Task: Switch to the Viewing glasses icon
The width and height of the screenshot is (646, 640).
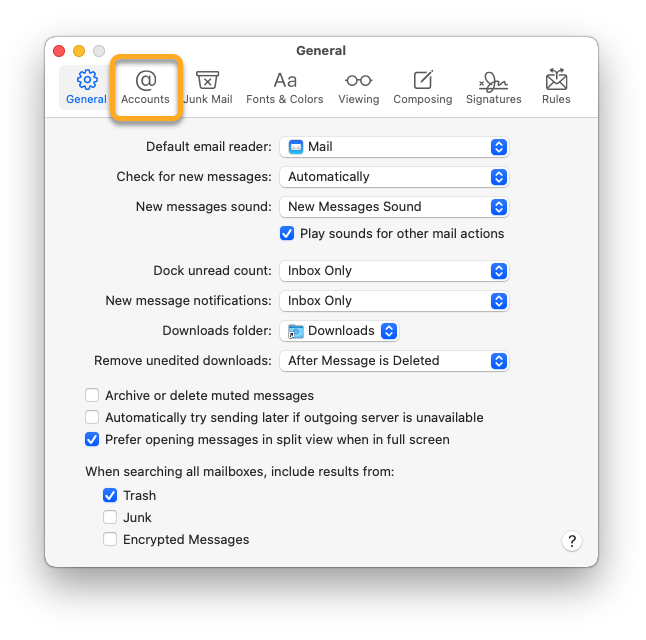Action: click(x=358, y=88)
